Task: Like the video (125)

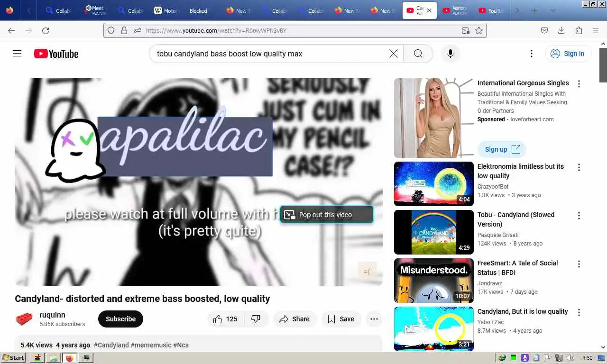Action: (226, 319)
